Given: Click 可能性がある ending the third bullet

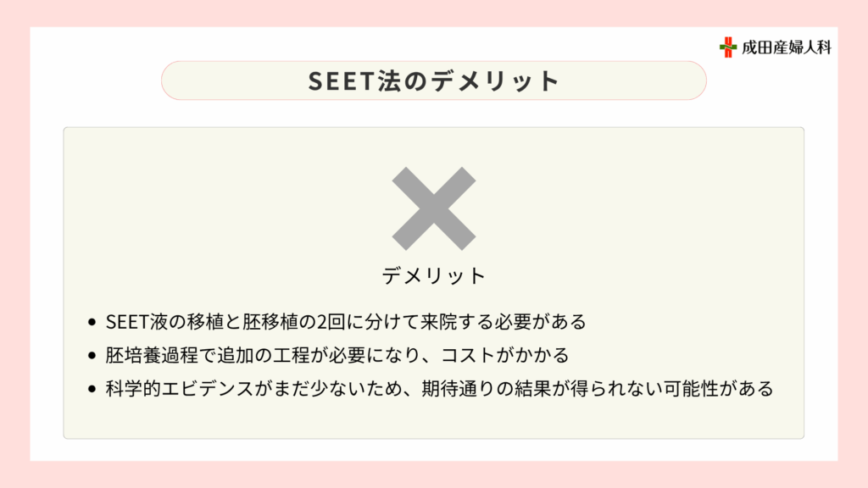Looking at the screenshot, I should tap(719, 389).
